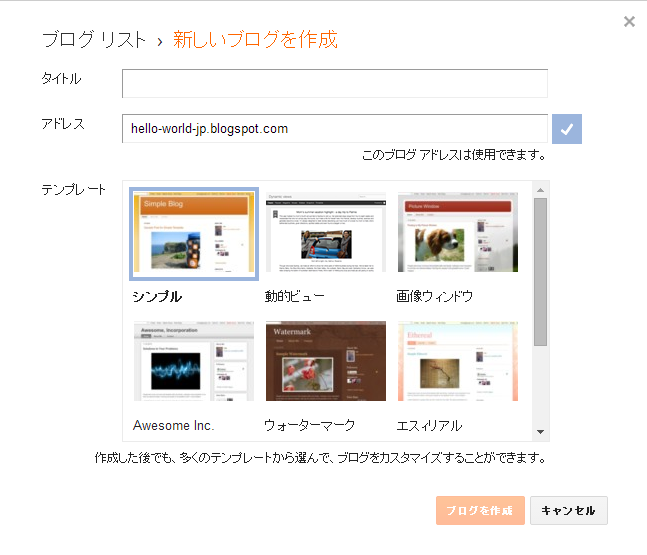Click the blue address availability checkmark icon

pos(567,129)
